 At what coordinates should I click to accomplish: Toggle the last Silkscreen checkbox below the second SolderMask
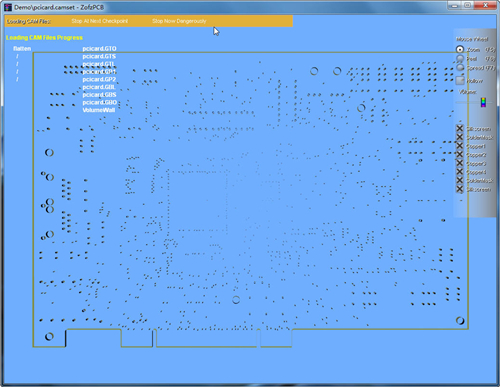tap(460, 189)
